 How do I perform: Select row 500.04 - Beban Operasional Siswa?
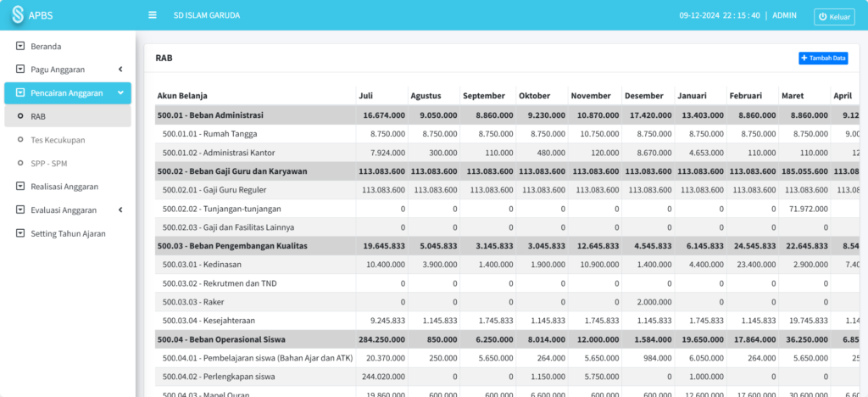point(509,339)
